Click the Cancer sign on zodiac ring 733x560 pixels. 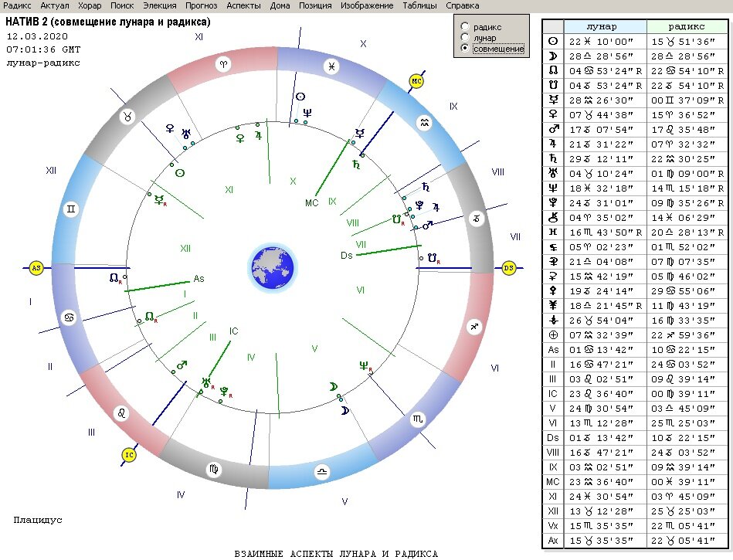pyautogui.click(x=69, y=318)
